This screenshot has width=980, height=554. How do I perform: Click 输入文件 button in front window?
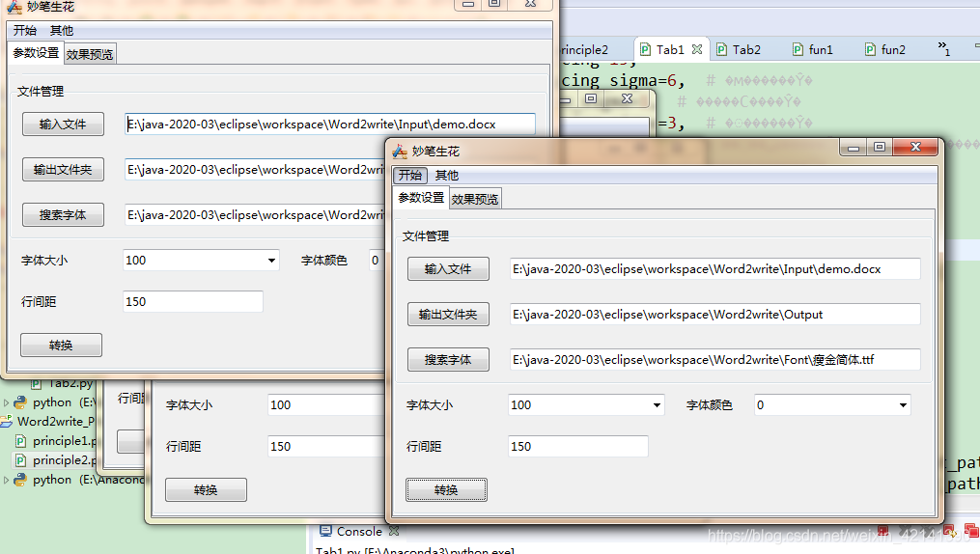[x=448, y=269]
